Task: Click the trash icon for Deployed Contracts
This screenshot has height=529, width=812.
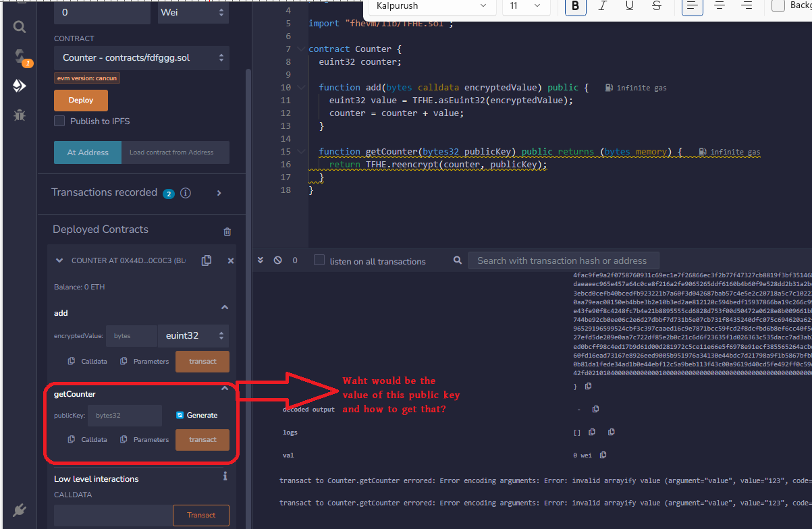Action: [x=227, y=231]
